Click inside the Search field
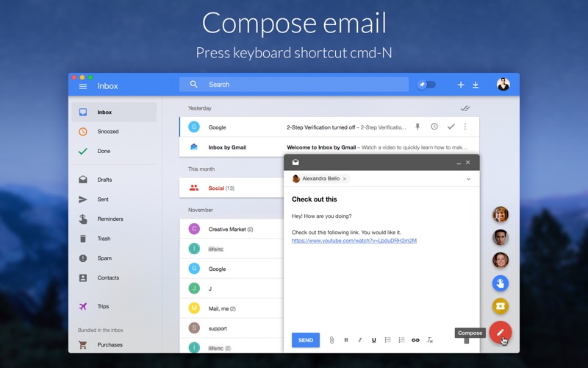Image resolution: width=588 pixels, height=368 pixels. click(x=293, y=85)
